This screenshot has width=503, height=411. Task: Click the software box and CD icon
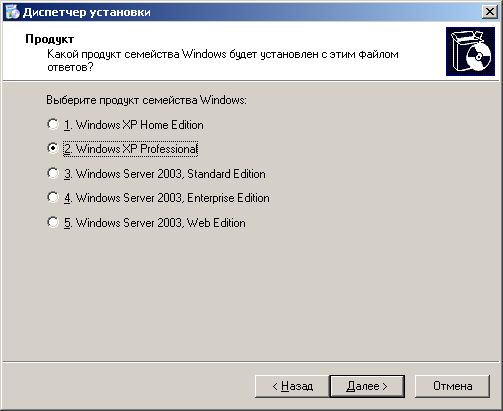click(470, 51)
